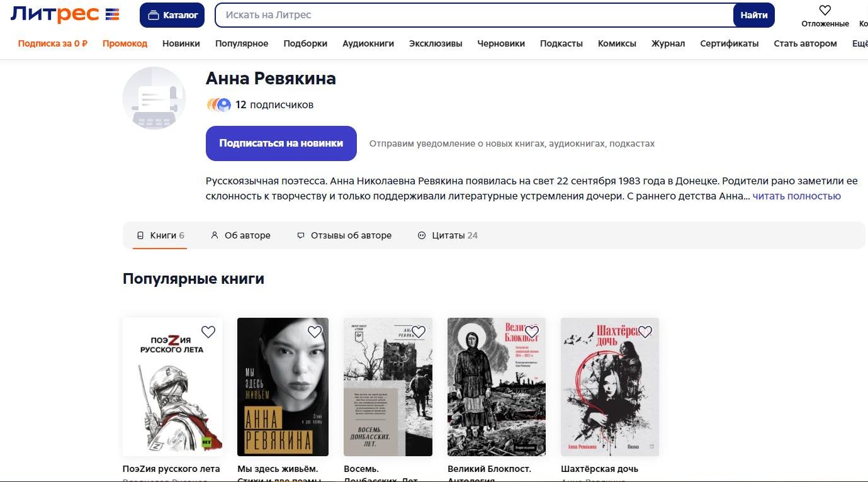Click the author typewriter avatar
This screenshot has height=482, width=868.
pyautogui.click(x=154, y=98)
